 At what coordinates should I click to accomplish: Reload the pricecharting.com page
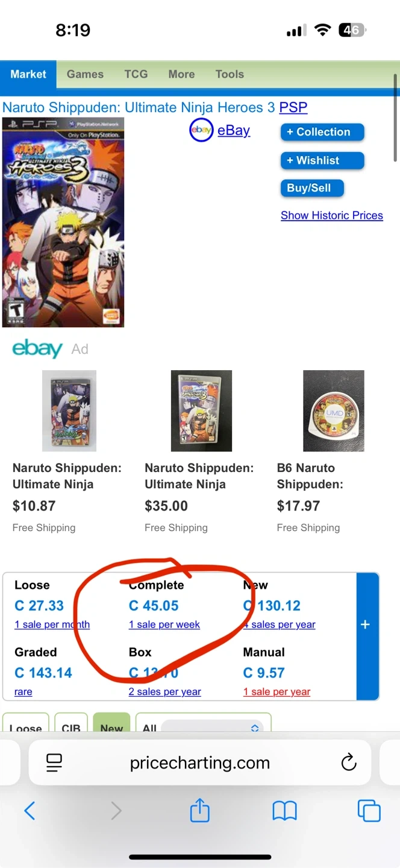coord(349,763)
